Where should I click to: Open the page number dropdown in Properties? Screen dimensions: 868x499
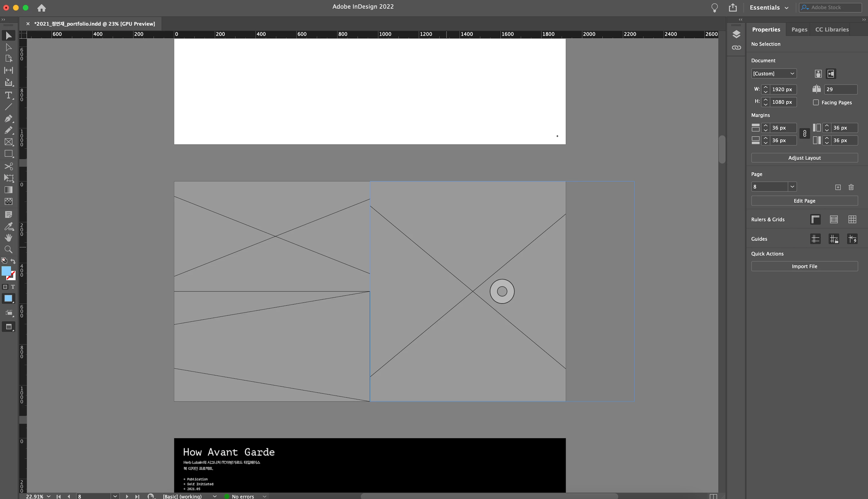click(792, 187)
